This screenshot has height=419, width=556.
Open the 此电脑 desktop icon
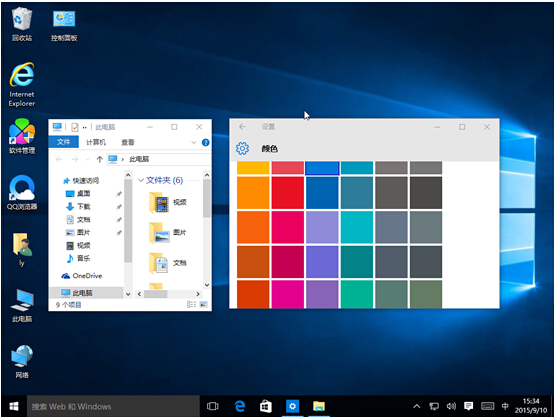point(22,306)
